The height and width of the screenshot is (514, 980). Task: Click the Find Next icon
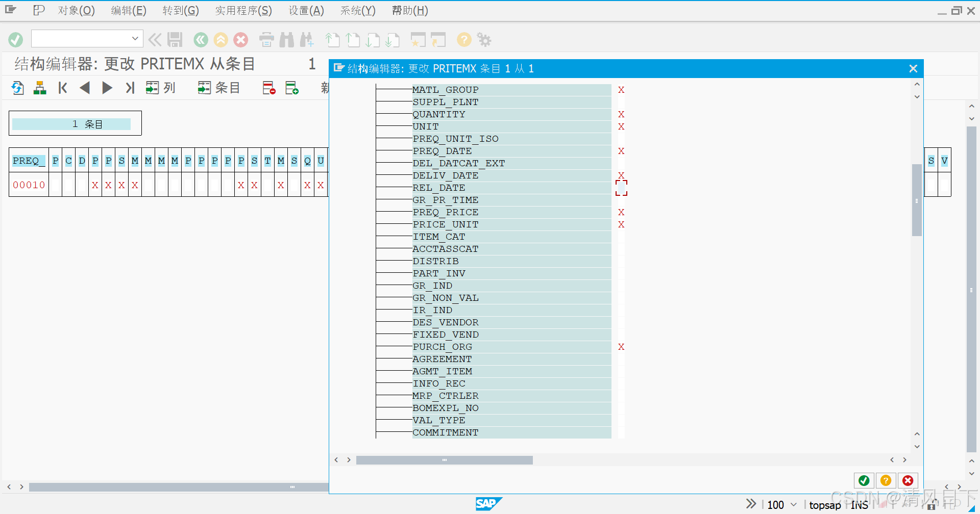click(307, 40)
